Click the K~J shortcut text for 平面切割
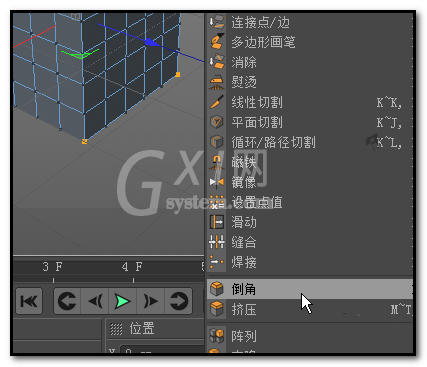 click(389, 122)
